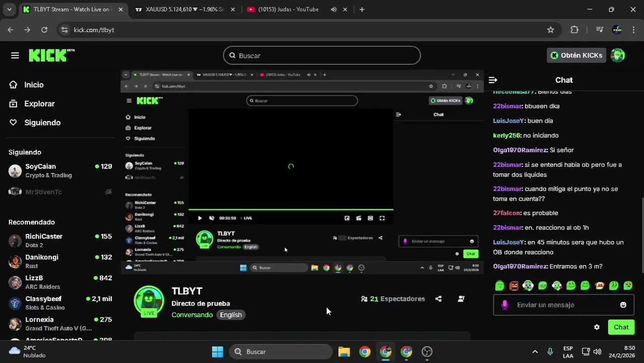Click the purple microphone icon in the message box
Image resolution: width=644 pixels, height=363 pixels.
tap(504, 305)
